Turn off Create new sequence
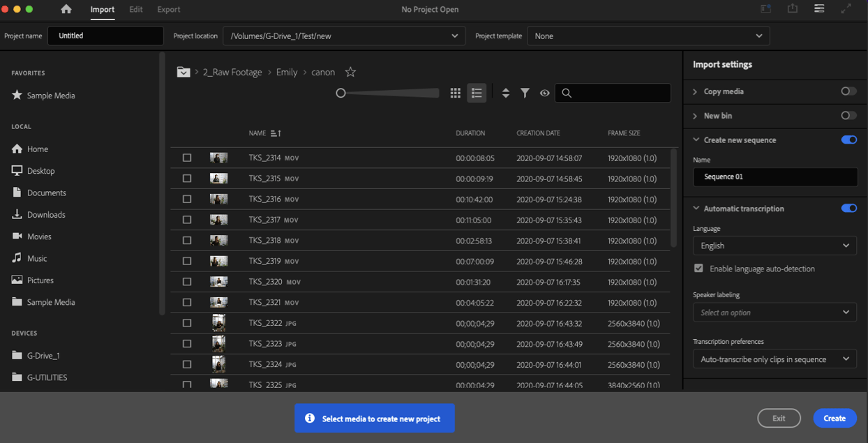The height and width of the screenshot is (443, 868). [848, 140]
